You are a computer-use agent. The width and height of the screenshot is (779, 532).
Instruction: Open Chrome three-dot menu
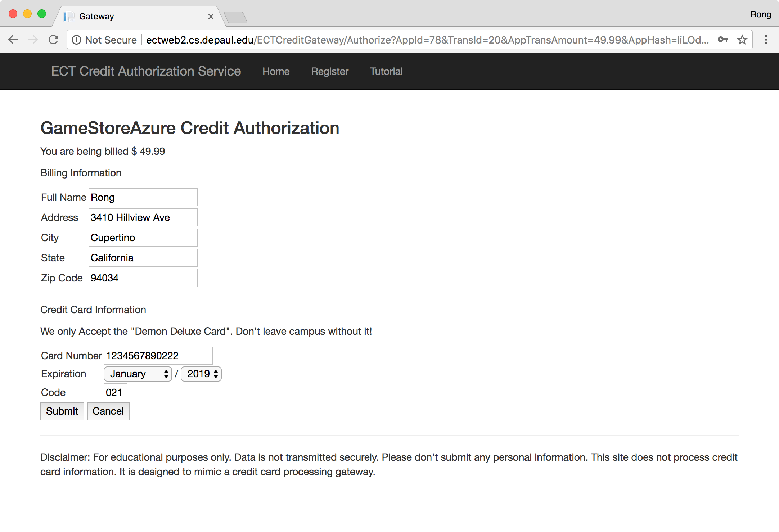pyautogui.click(x=766, y=40)
